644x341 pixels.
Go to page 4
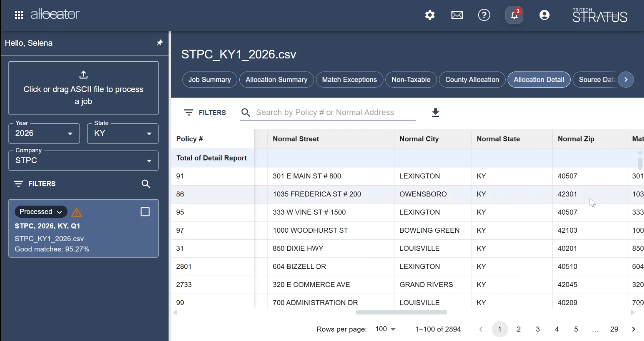pyautogui.click(x=557, y=329)
